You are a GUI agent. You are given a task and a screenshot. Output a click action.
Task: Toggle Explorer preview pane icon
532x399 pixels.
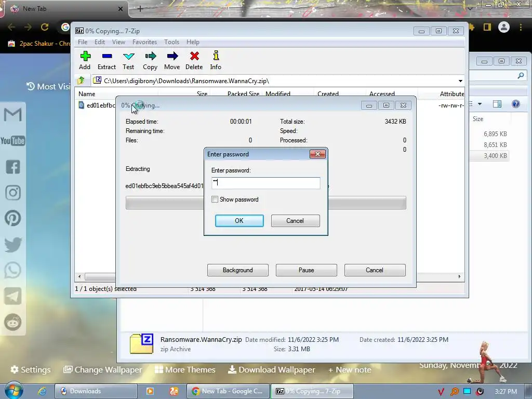pyautogui.click(x=497, y=104)
